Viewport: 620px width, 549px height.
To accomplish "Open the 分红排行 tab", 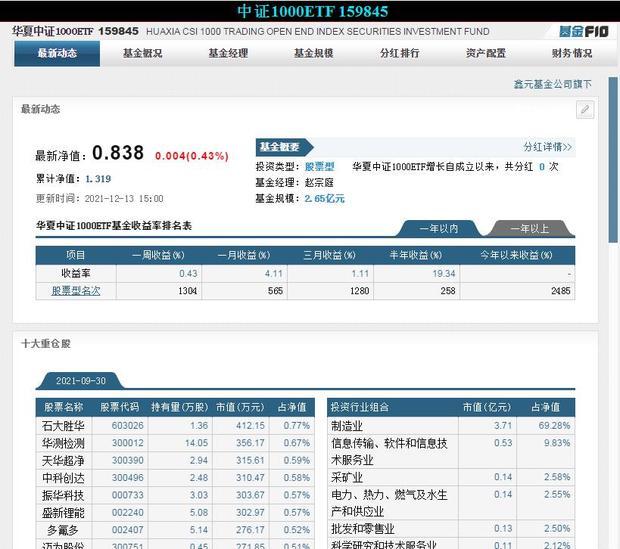I will pos(399,53).
